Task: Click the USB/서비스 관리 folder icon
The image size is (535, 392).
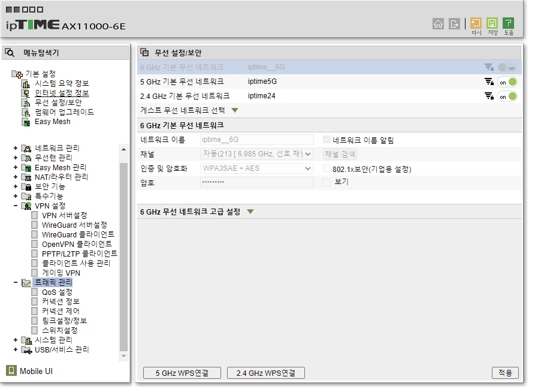Action: pos(26,349)
